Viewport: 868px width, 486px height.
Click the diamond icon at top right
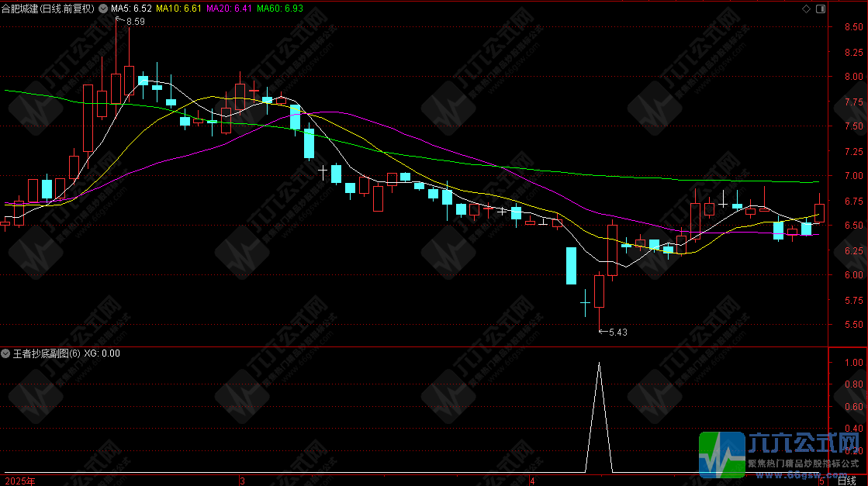806,9
